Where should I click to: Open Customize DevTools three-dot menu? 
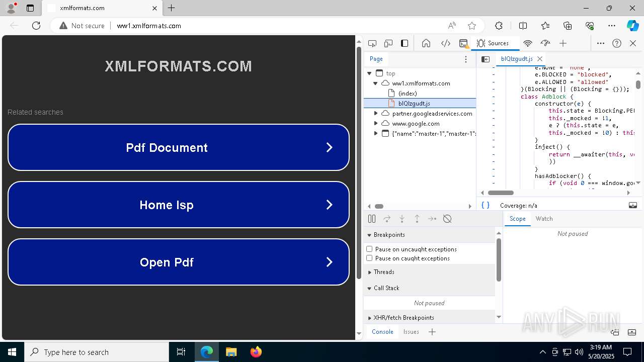(x=601, y=43)
